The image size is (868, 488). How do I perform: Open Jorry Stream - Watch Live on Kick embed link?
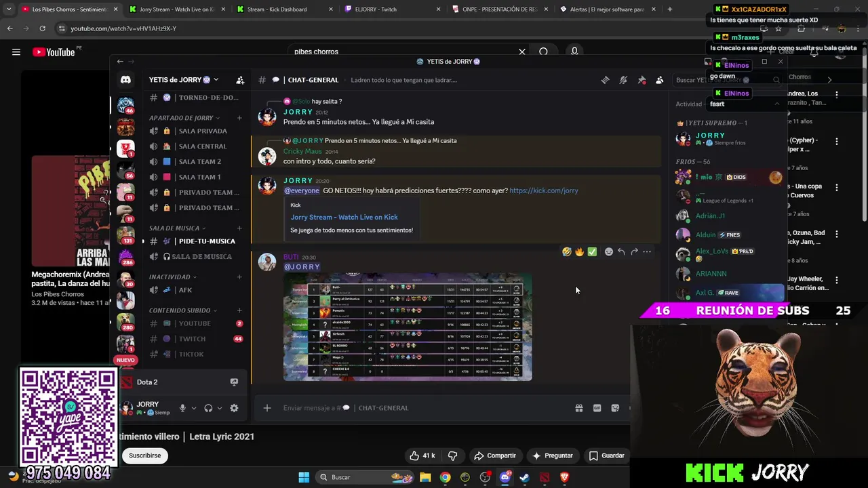(x=344, y=217)
